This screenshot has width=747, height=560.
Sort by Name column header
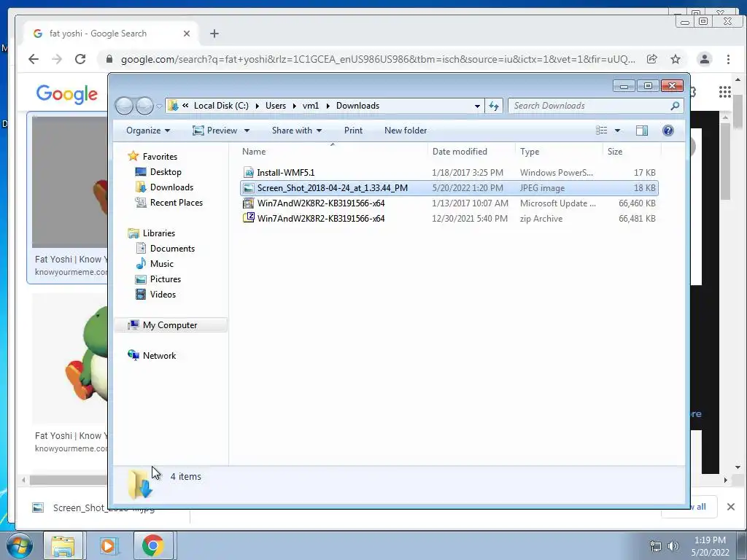(x=253, y=152)
